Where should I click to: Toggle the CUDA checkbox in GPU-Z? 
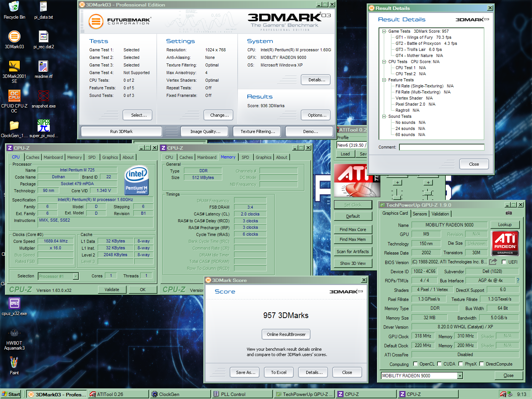(439, 364)
